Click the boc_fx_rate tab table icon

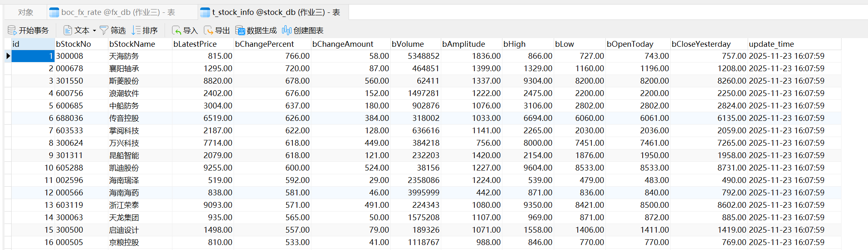point(54,12)
